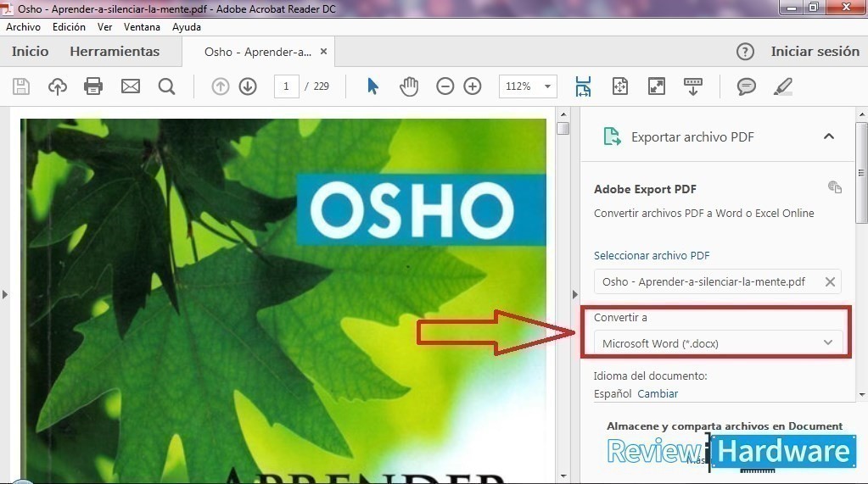The width and height of the screenshot is (868, 484).
Task: Zoom out with minus icon
Action: [x=445, y=86]
